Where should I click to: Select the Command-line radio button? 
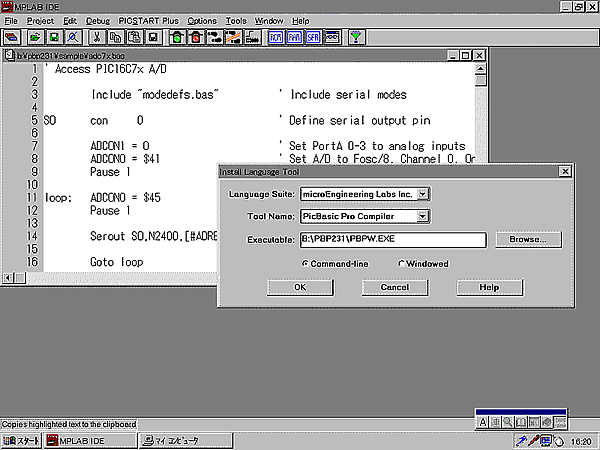point(306,264)
